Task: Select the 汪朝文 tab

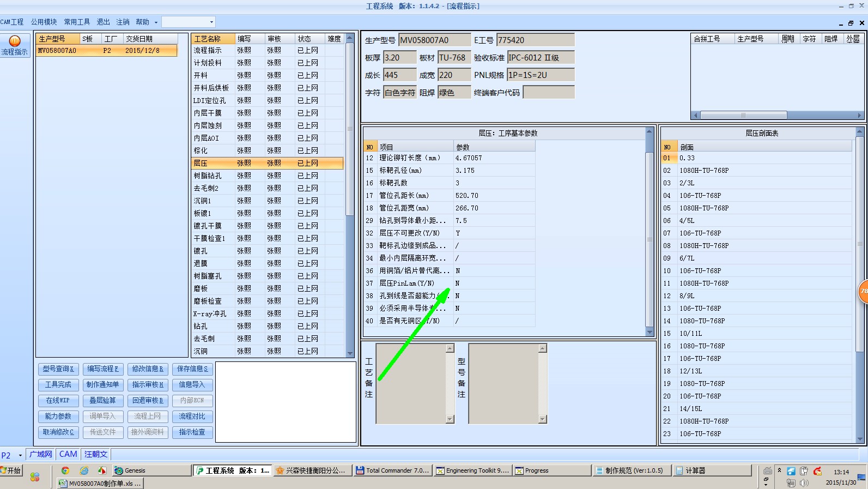Action: click(96, 454)
